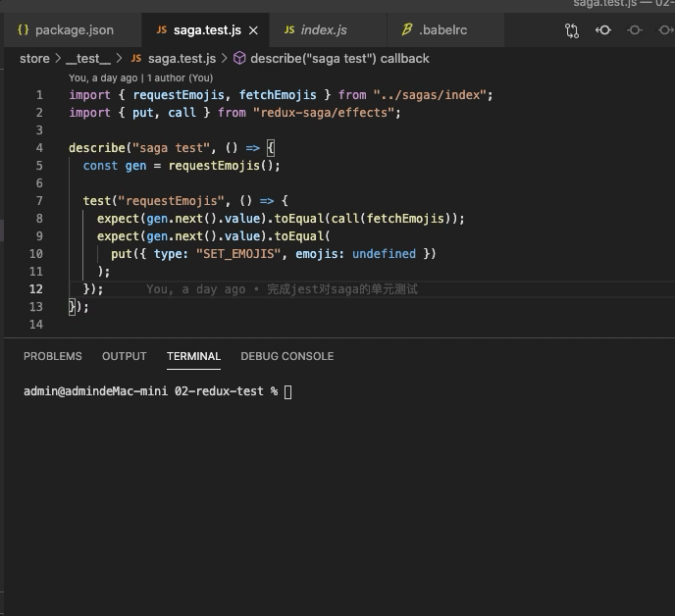Screen dimensions: 675x616
Task: Expand breadcrumb chevron after store
Action: click(x=58, y=59)
